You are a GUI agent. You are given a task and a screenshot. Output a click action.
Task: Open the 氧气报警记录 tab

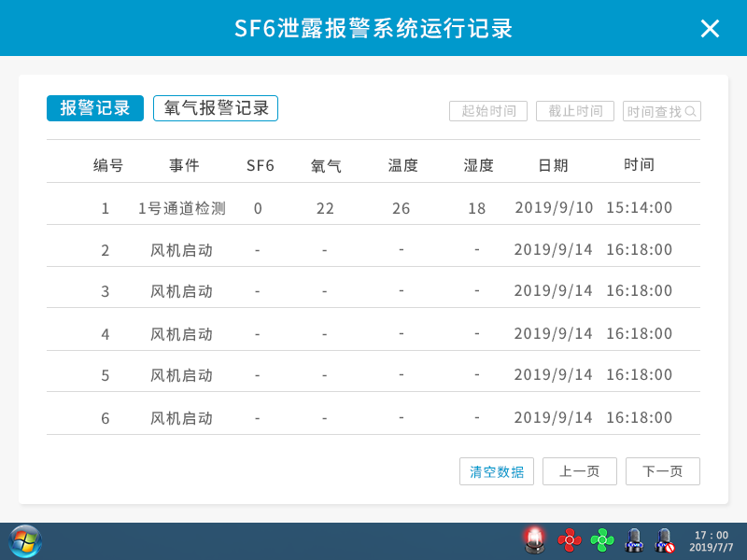[x=216, y=108]
